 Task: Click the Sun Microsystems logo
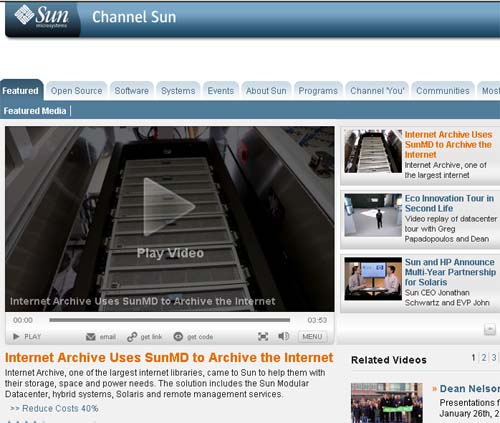click(42, 16)
